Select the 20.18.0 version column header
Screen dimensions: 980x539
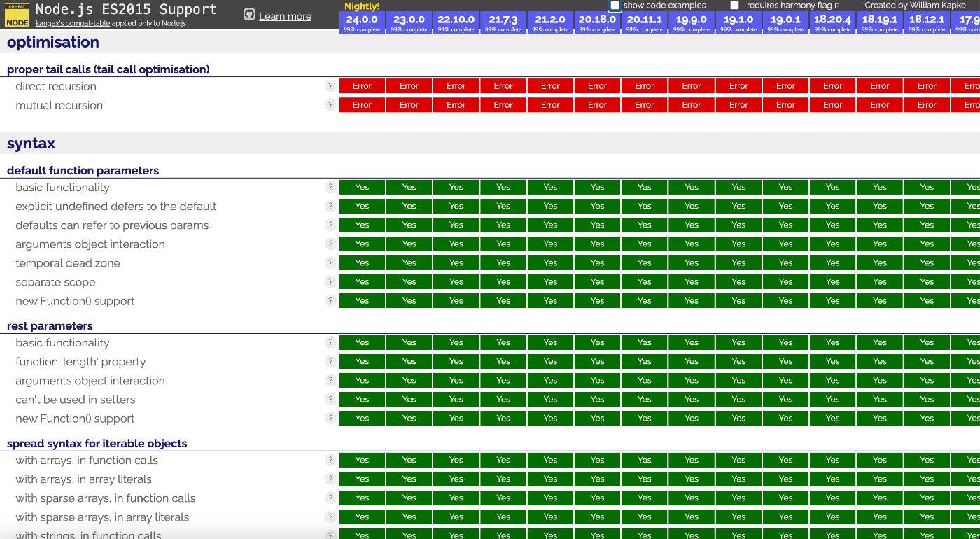[x=597, y=22]
